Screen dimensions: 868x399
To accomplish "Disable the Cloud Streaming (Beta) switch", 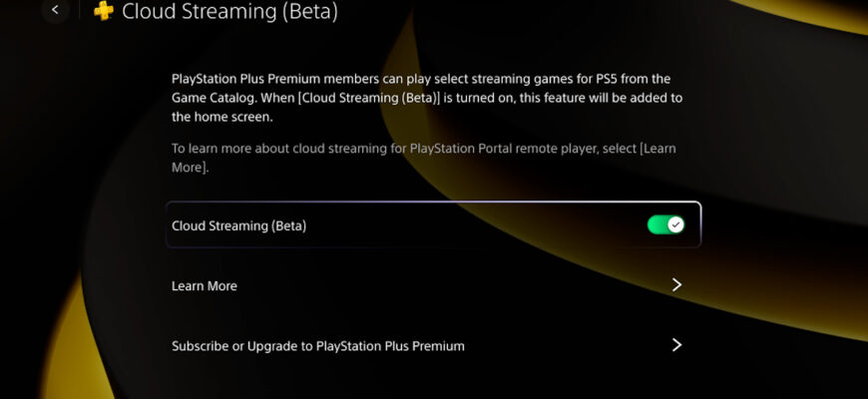I will click(665, 225).
